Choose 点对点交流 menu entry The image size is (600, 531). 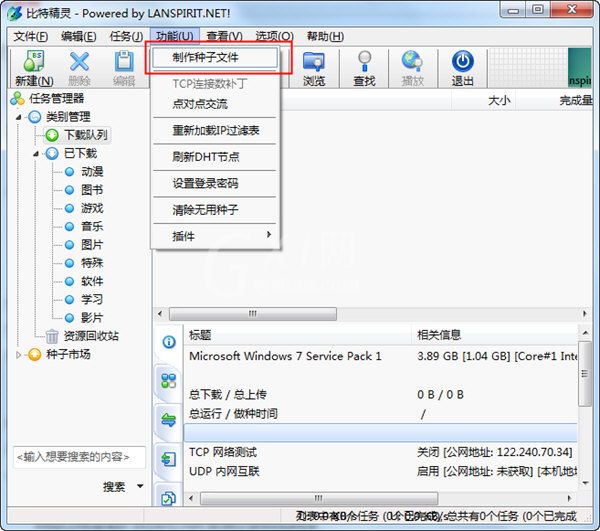click(215, 104)
